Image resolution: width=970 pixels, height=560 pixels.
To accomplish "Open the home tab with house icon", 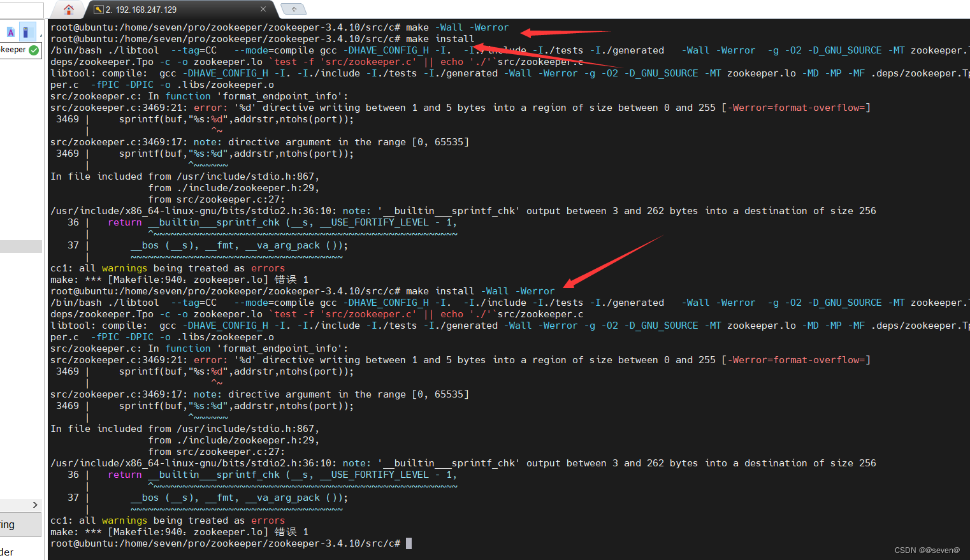I will pos(69,10).
